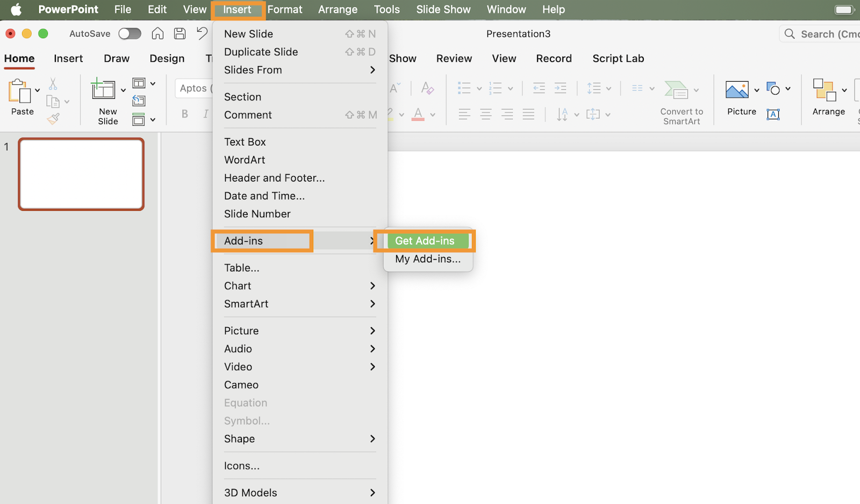The image size is (860, 504).
Task: Click the center text icon
Action: point(486,114)
